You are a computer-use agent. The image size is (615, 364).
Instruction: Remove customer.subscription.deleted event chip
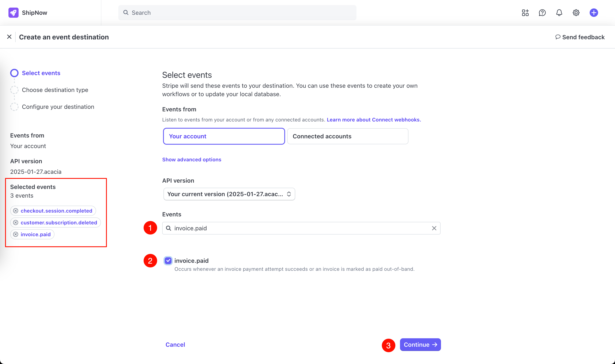16,222
